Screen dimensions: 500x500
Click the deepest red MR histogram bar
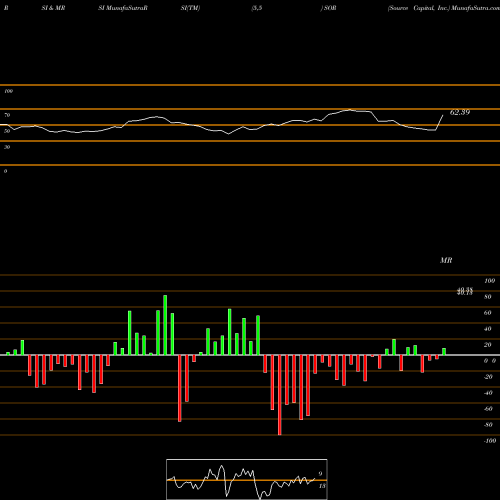point(280,395)
